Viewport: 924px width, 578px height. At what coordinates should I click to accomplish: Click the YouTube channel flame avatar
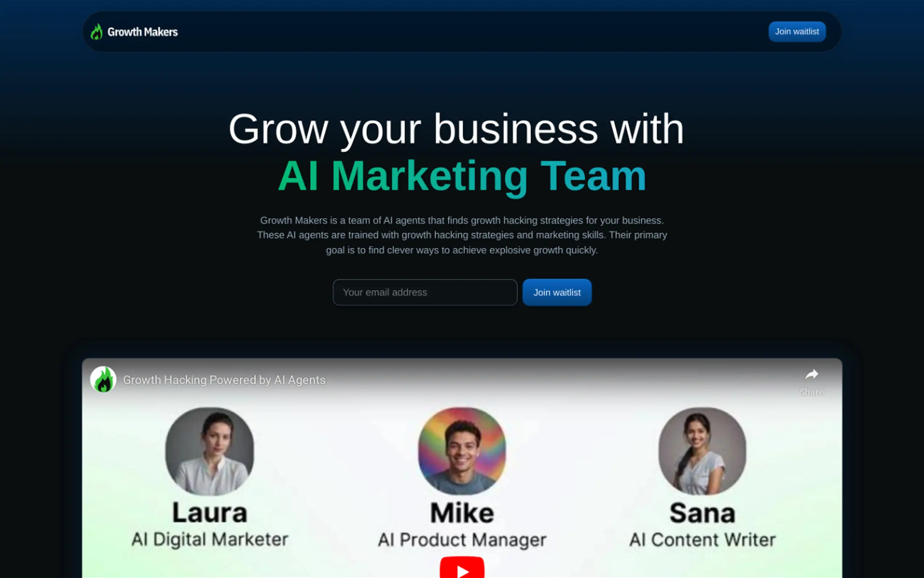[x=103, y=380]
